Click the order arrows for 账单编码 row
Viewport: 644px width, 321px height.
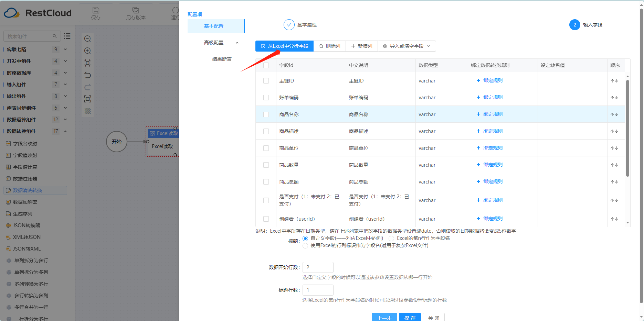614,98
